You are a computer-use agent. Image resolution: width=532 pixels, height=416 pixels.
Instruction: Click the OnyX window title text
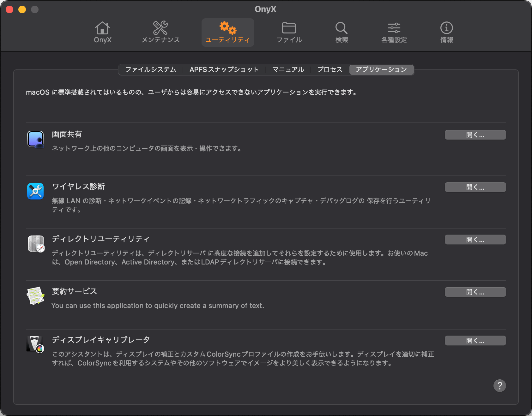(x=265, y=9)
